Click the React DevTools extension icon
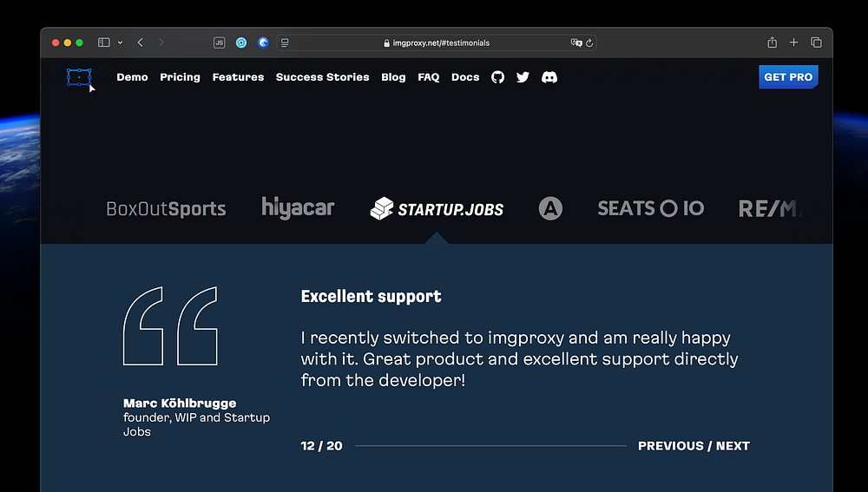This screenshot has height=492, width=868. (241, 43)
